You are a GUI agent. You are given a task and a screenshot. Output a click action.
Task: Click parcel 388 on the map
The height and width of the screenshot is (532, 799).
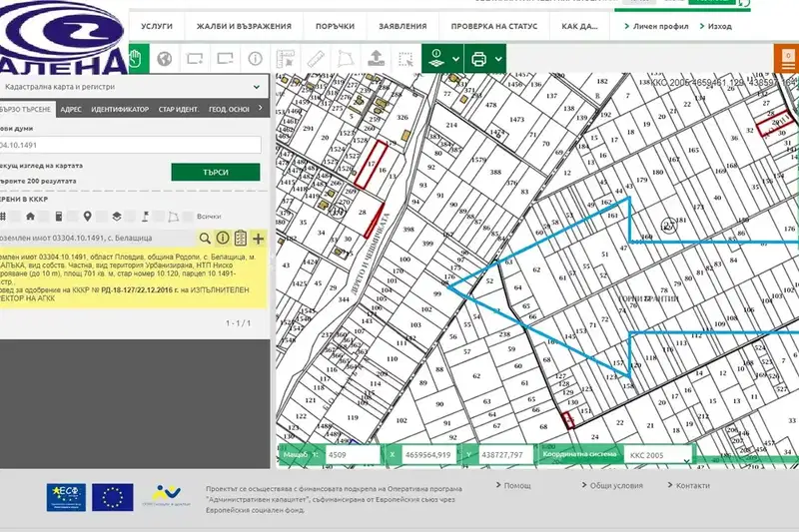tap(495, 172)
